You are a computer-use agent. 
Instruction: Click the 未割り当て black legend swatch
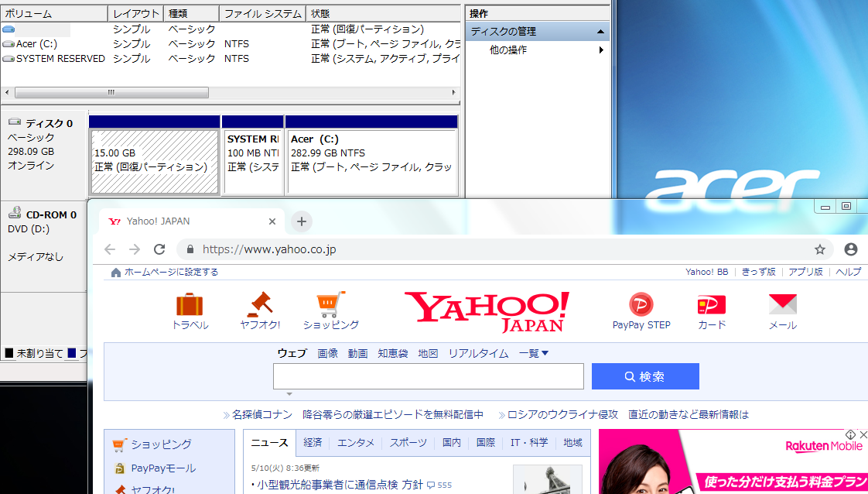[9, 353]
